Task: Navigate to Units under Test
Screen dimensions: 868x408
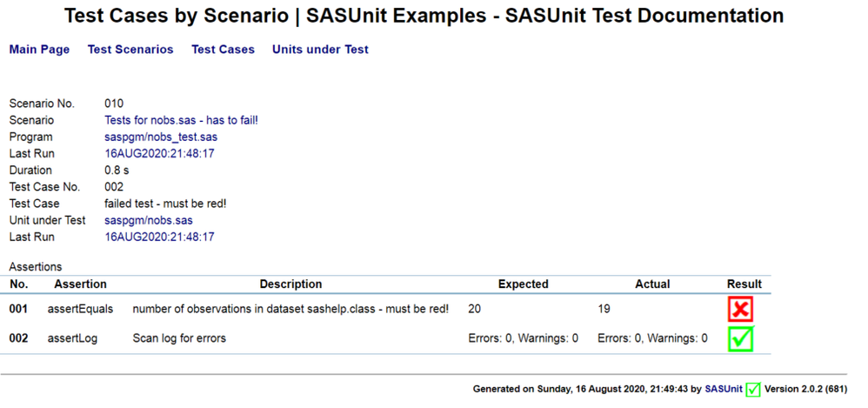Action: 320,50
